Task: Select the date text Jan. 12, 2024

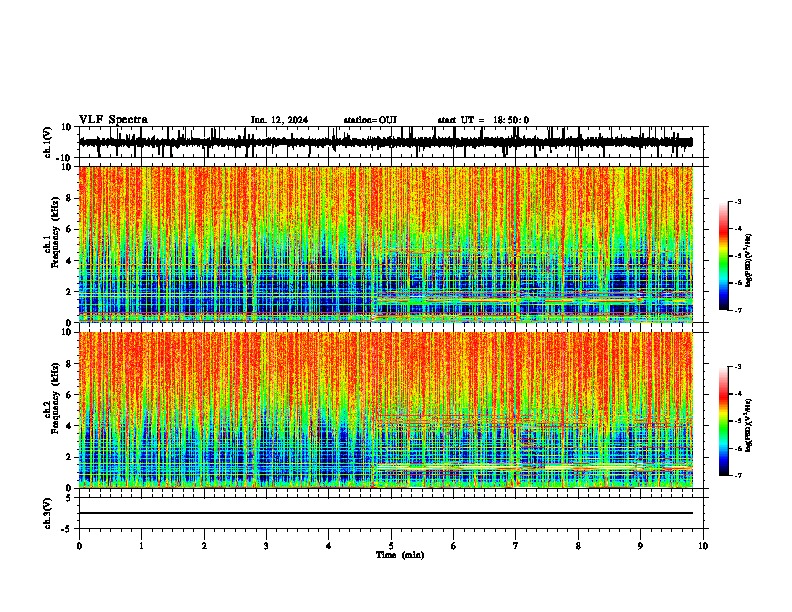Action: pos(279,120)
